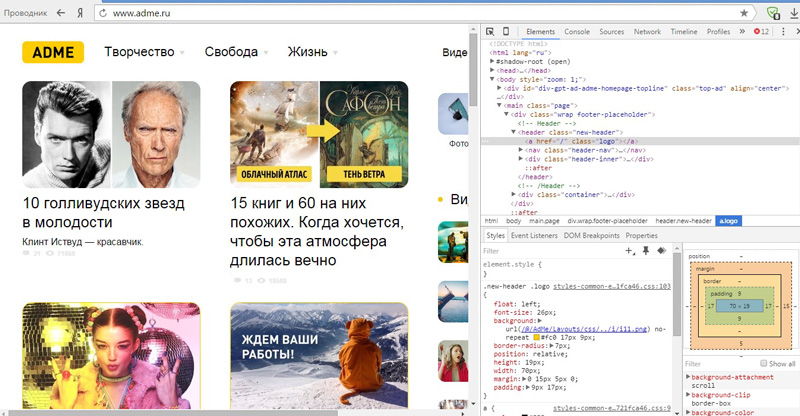The width and height of the screenshot is (800, 416).
Task: Click the green shield extension icon
Action: (x=772, y=13)
